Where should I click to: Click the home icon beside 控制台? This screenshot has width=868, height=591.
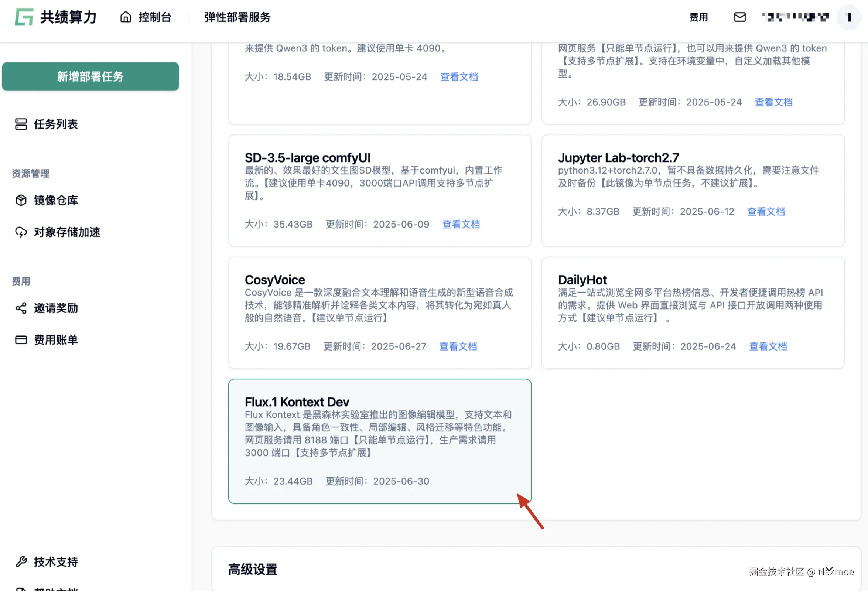(126, 17)
